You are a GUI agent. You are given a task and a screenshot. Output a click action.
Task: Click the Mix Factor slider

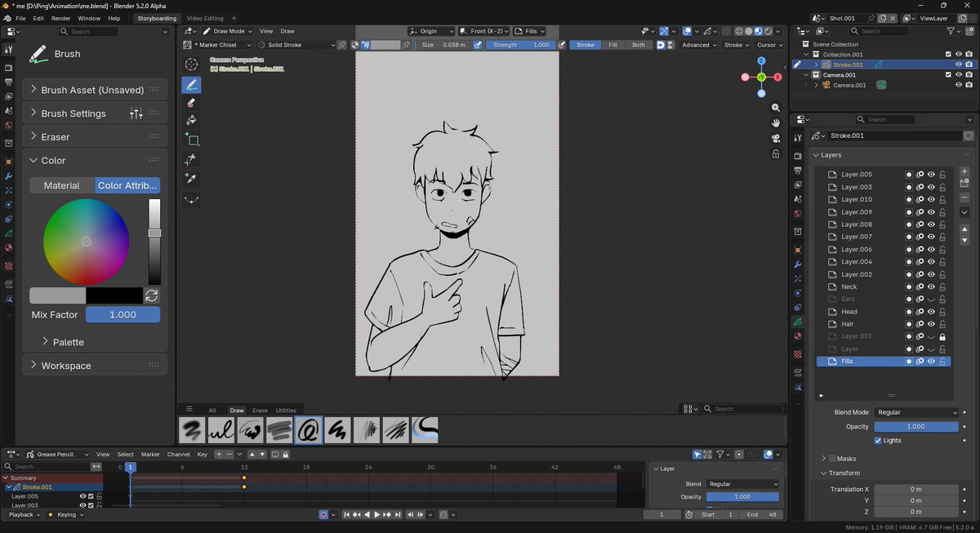point(122,314)
